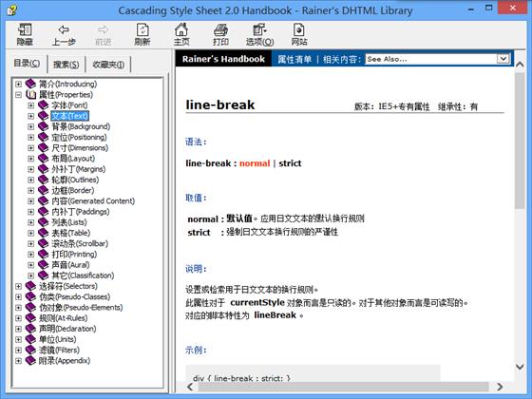
Task: Click the Website (网站) toolbar icon
Action: 299,29
